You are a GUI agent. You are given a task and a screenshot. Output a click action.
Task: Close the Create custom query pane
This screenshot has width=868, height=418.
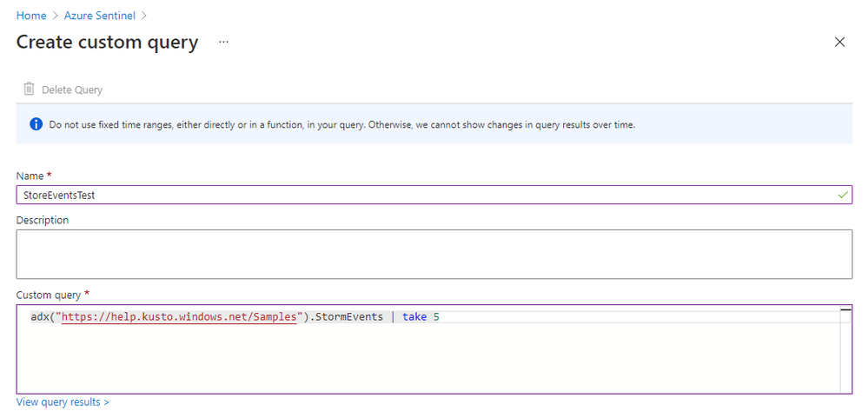pyautogui.click(x=840, y=42)
